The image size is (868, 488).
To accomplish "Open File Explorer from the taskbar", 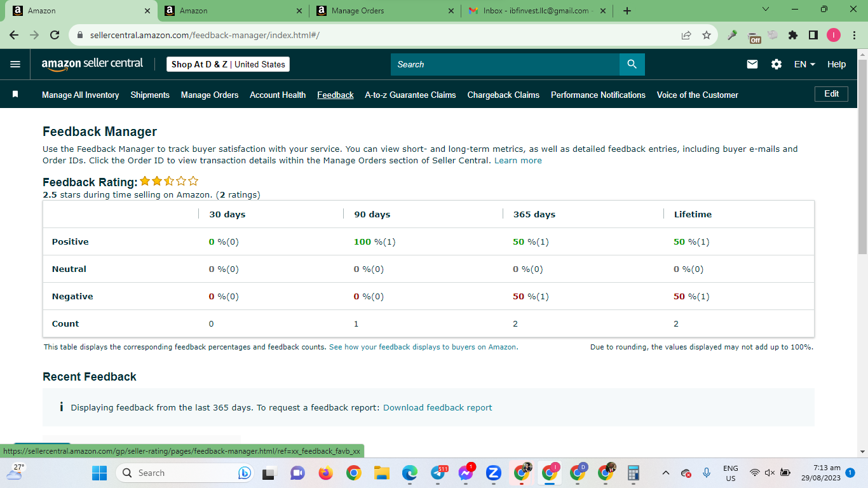I will tap(381, 473).
